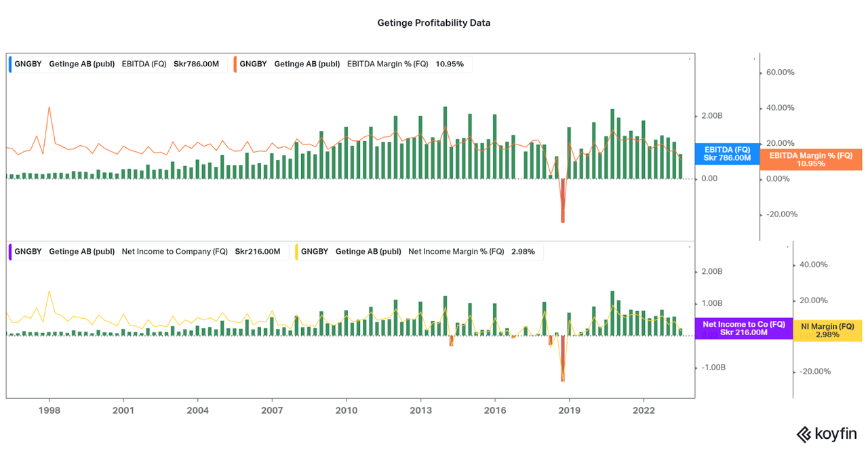The height and width of the screenshot is (449, 868).
Task: Click the purple Net Income legend marker
Action: 10,252
